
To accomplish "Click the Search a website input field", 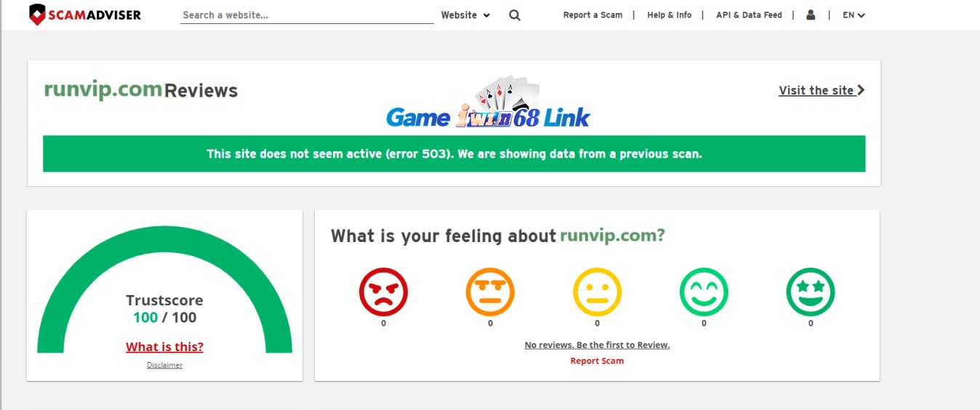I will 305,15.
